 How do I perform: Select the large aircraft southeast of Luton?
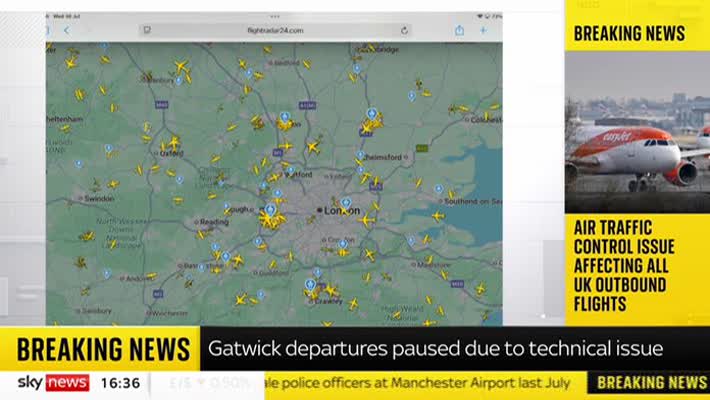click(x=313, y=146)
